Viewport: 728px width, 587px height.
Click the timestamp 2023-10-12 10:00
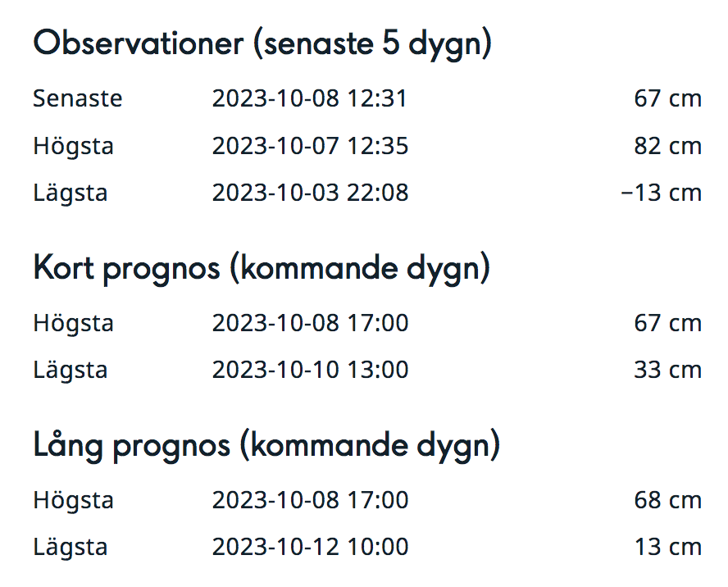[310, 547]
